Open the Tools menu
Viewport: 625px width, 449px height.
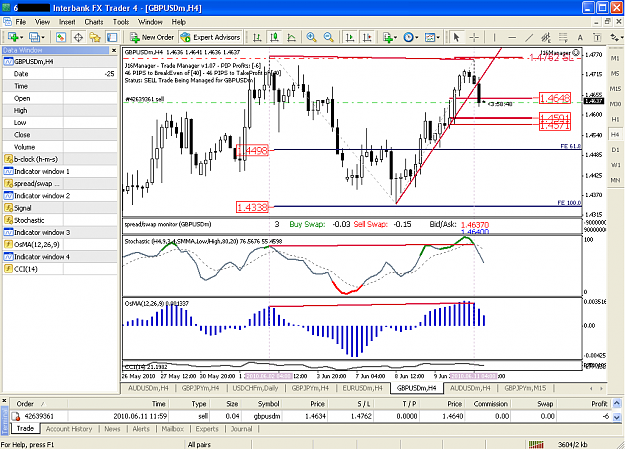[121, 22]
